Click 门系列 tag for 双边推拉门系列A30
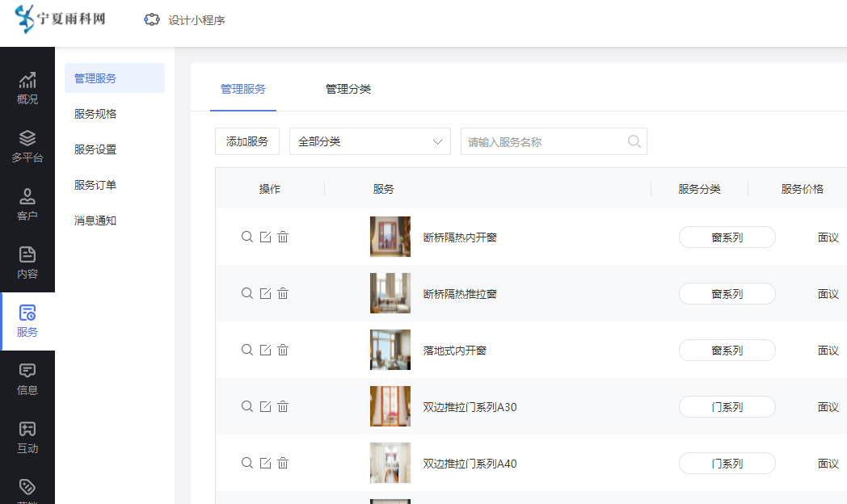This screenshot has width=847, height=504. tap(727, 407)
